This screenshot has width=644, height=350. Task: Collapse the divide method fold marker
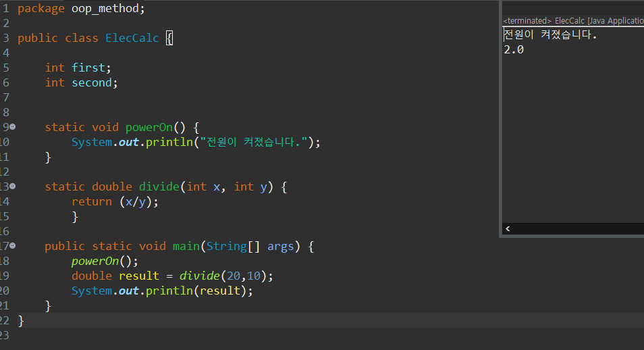(x=13, y=186)
